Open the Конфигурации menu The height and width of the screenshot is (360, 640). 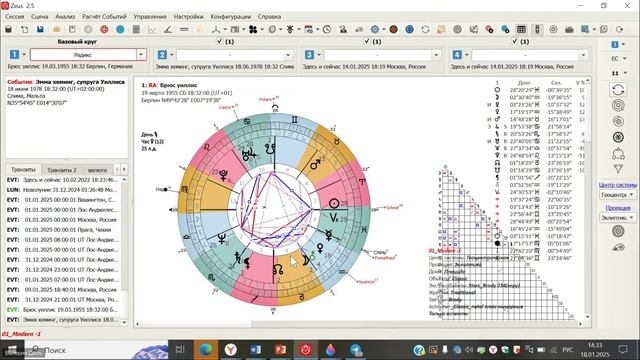tap(231, 17)
